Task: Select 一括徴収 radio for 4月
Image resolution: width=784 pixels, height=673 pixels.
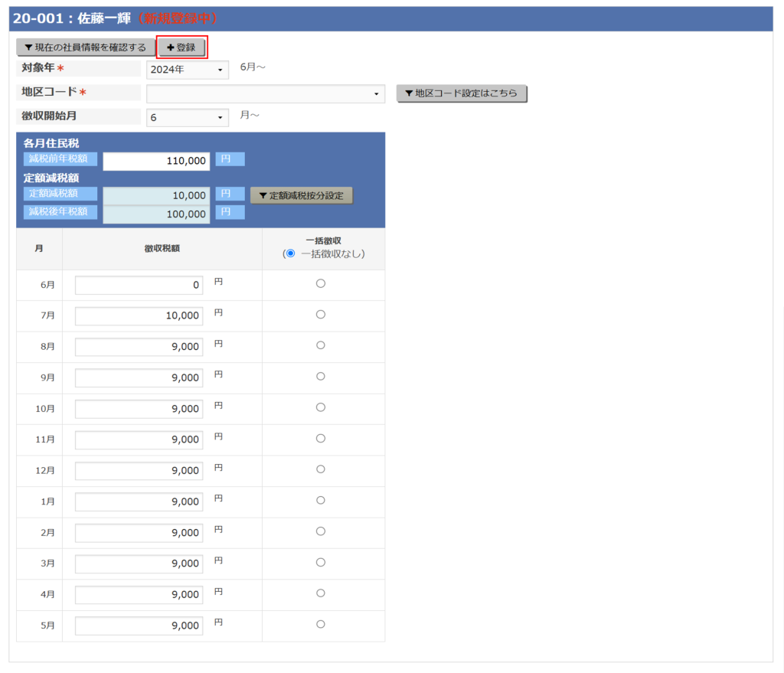Action: tap(321, 593)
